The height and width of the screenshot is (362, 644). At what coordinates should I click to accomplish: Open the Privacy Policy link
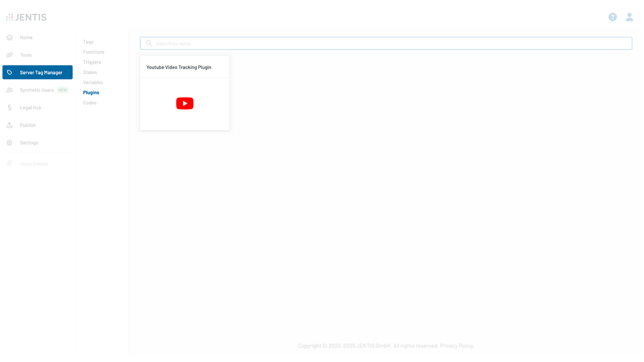pos(456,346)
